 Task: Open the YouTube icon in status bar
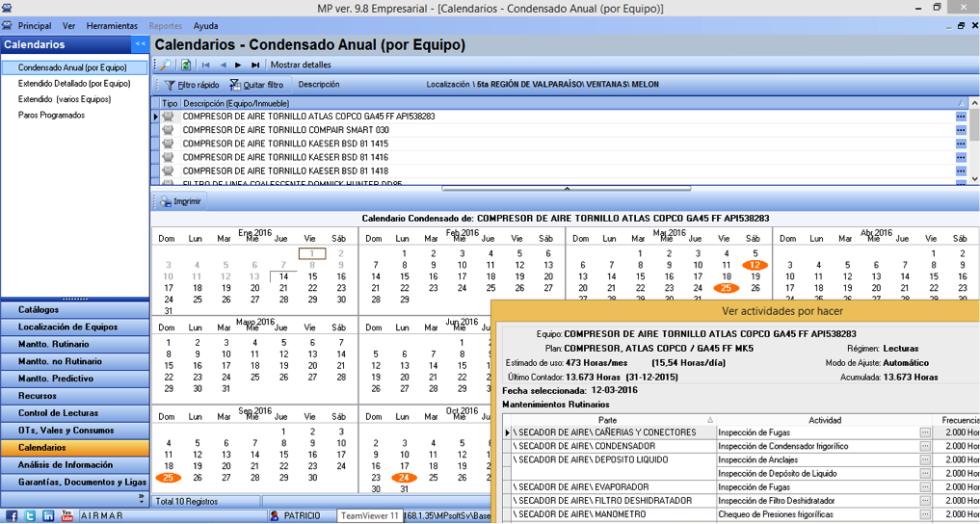[x=66, y=516]
